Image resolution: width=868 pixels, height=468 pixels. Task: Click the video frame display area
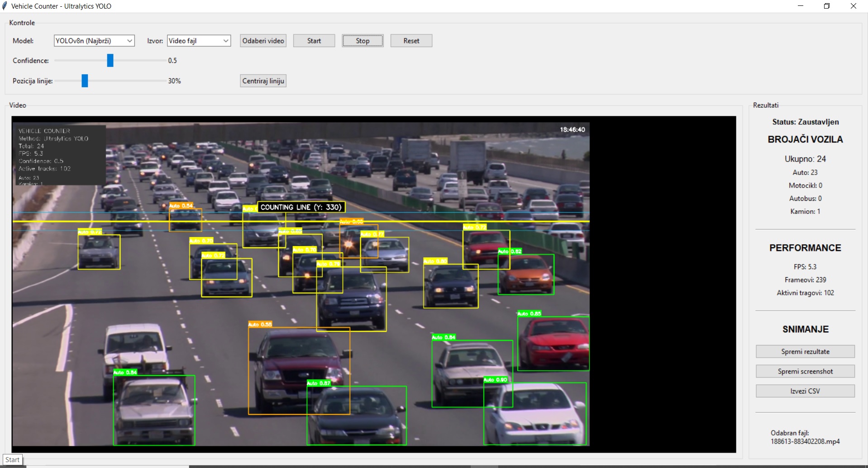(374, 284)
